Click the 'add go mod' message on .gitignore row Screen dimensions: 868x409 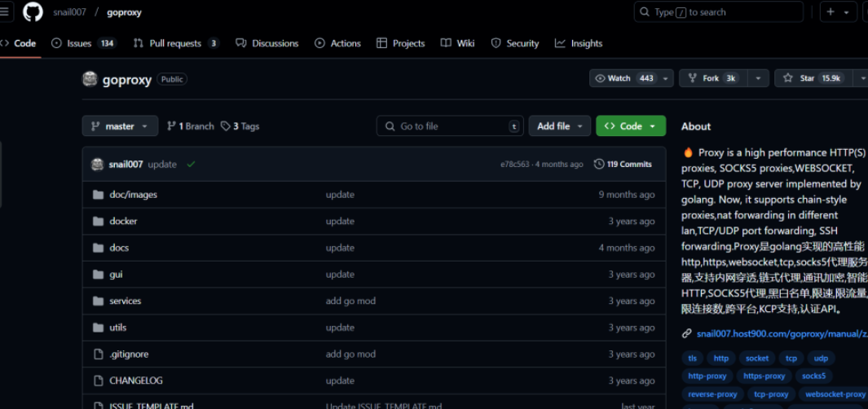click(x=350, y=354)
